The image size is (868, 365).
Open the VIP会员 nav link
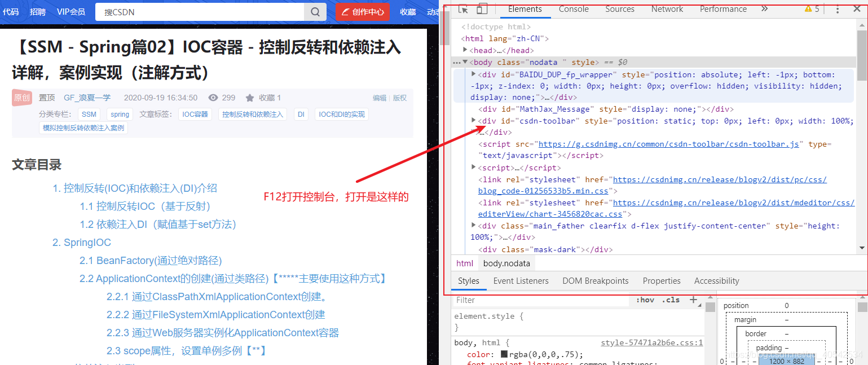point(71,12)
